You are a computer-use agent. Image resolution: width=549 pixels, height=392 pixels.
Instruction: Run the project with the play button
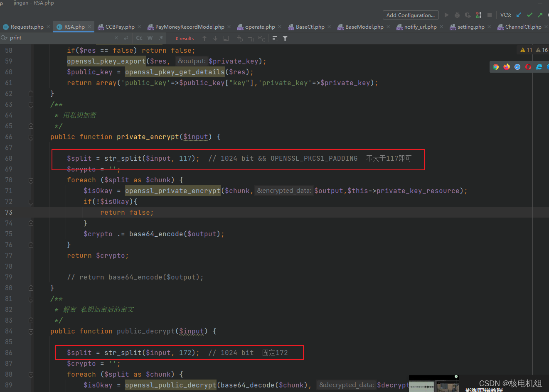click(447, 15)
